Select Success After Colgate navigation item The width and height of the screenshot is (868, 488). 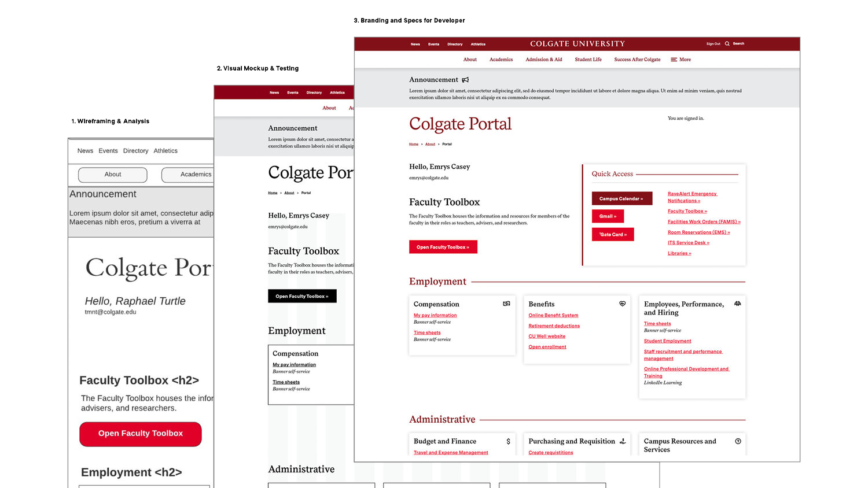click(x=637, y=60)
